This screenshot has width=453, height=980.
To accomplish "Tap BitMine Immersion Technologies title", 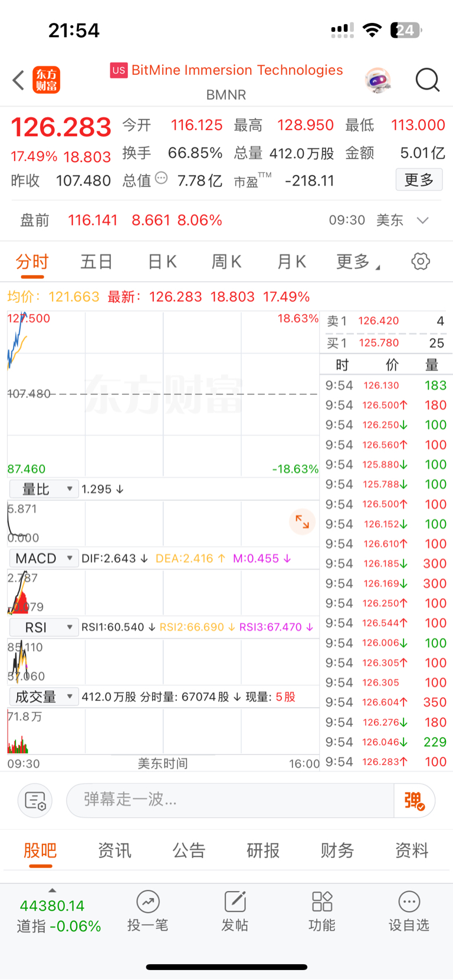I will (x=237, y=70).
